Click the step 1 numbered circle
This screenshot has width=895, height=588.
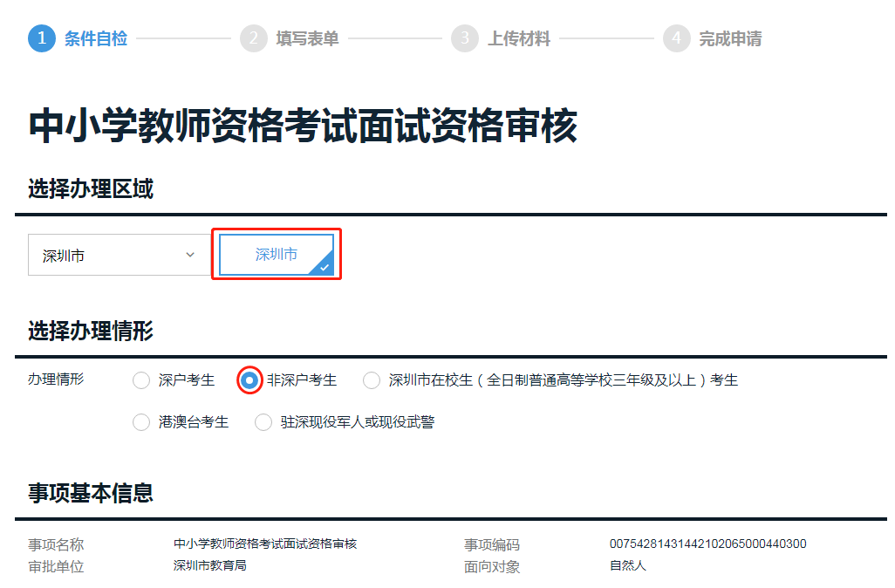pos(42,39)
